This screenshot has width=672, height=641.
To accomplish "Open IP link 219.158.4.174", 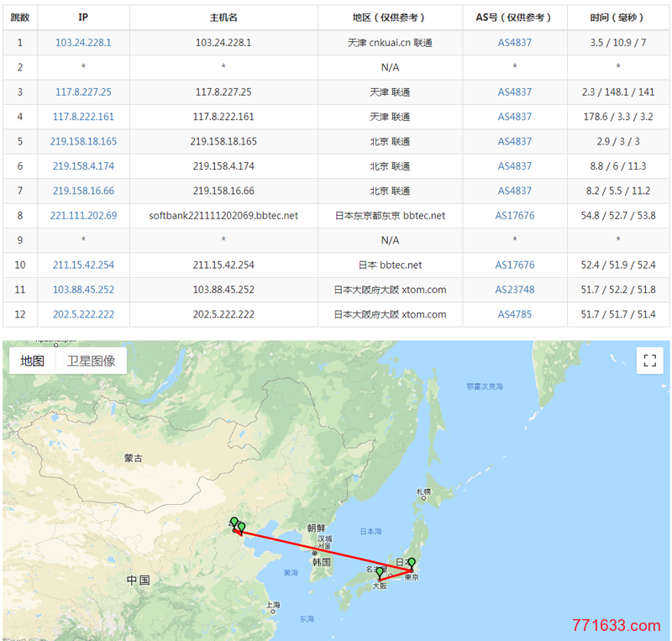I will click(83, 166).
